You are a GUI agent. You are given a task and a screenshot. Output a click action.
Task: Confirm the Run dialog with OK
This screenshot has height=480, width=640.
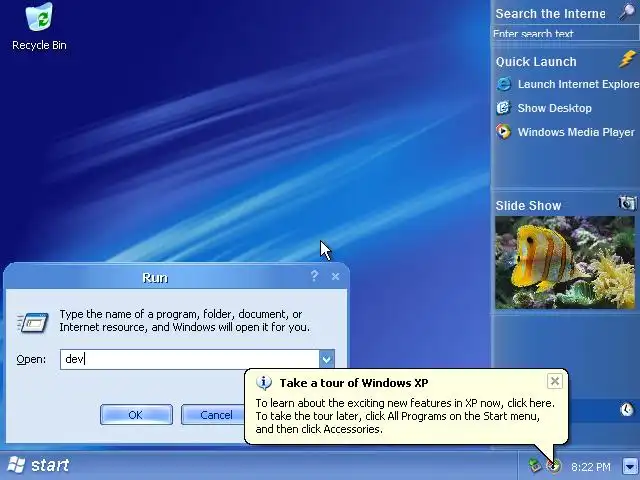point(136,415)
